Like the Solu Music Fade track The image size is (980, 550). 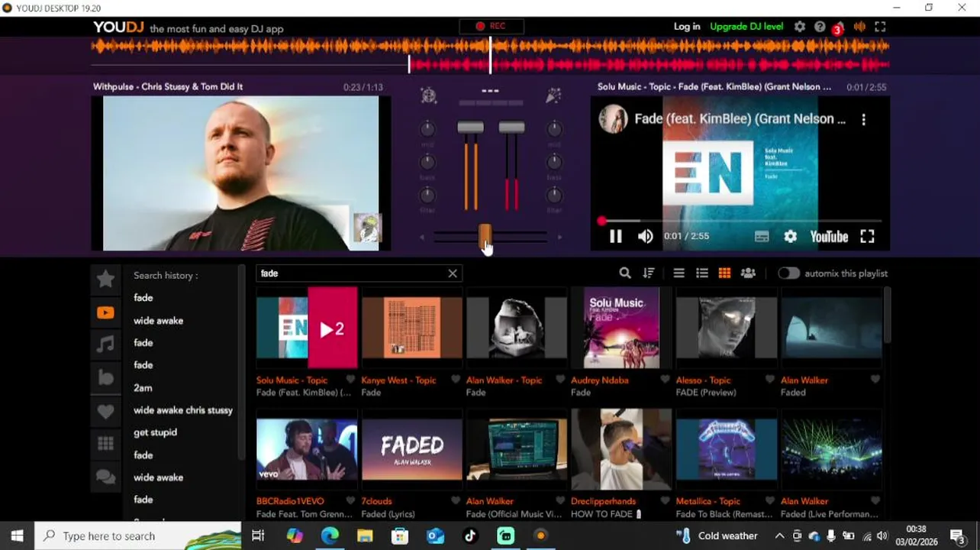pyautogui.click(x=351, y=380)
